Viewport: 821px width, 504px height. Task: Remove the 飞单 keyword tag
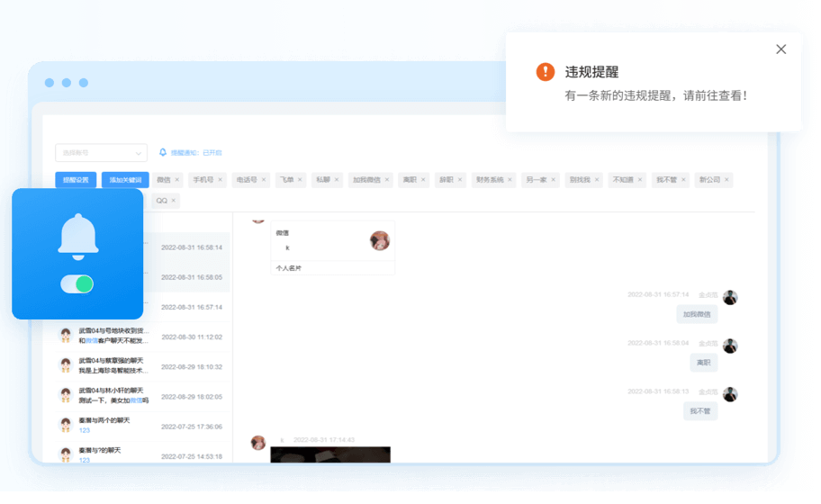301,180
